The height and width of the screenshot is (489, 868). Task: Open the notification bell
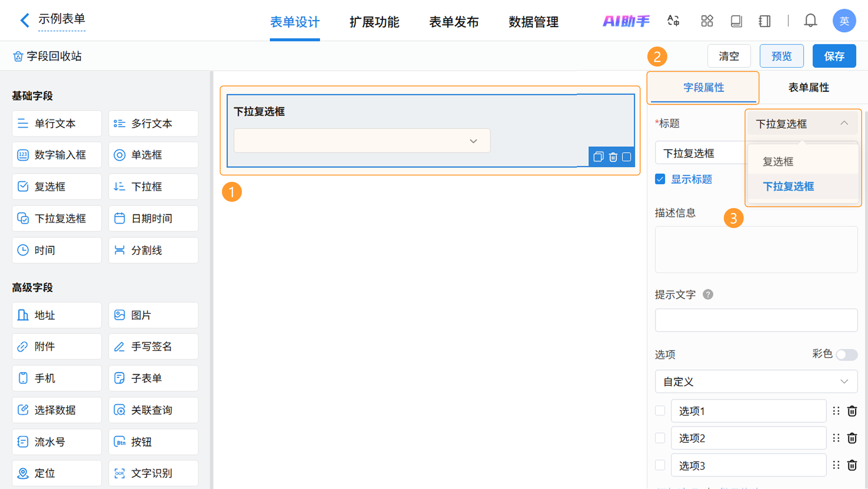[810, 21]
